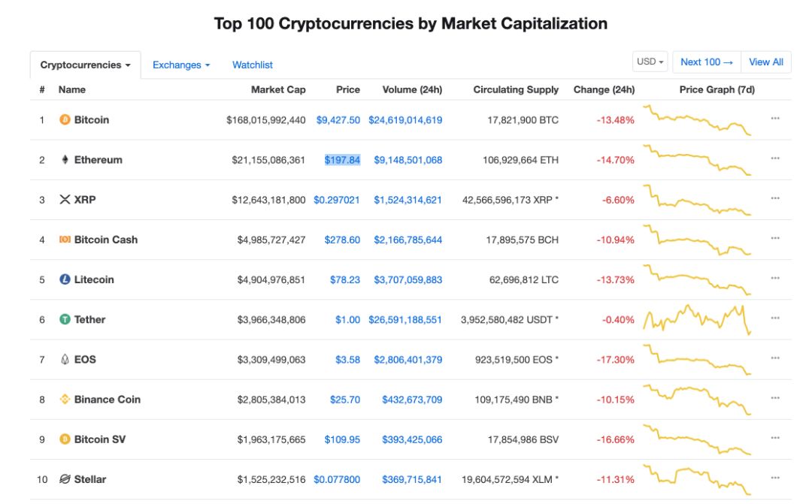Switch to the Watchlist tab
Screen dimensions: 812x504
(x=253, y=65)
